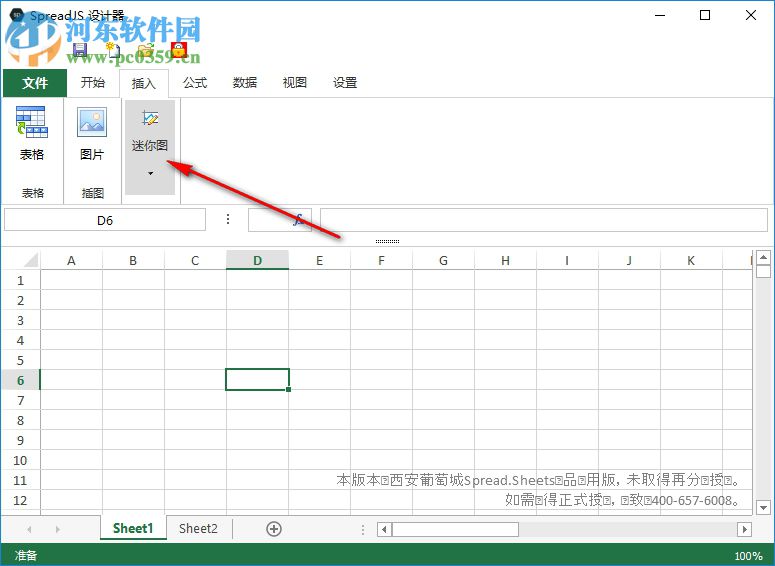The width and height of the screenshot is (775, 566).
Task: Click the SpreadJS app logo in the title bar
Action: [x=17, y=15]
